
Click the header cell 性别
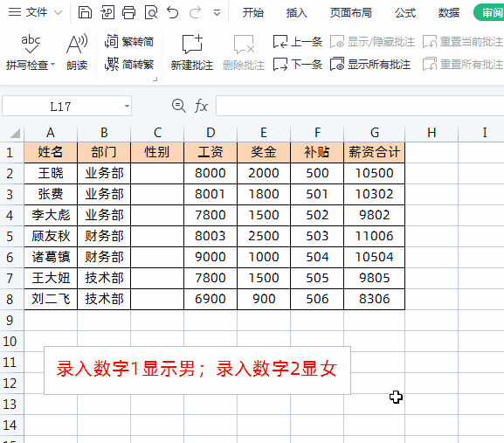click(157, 152)
